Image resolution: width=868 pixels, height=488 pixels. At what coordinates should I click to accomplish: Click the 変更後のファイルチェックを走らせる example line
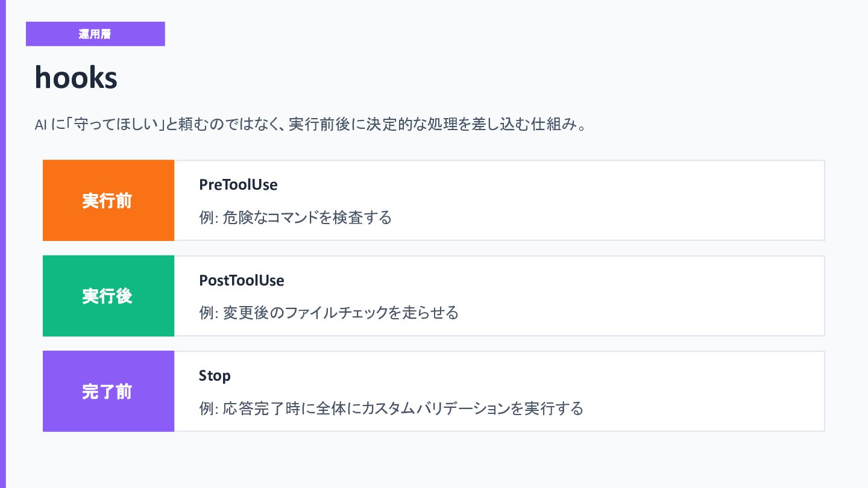pos(329,313)
